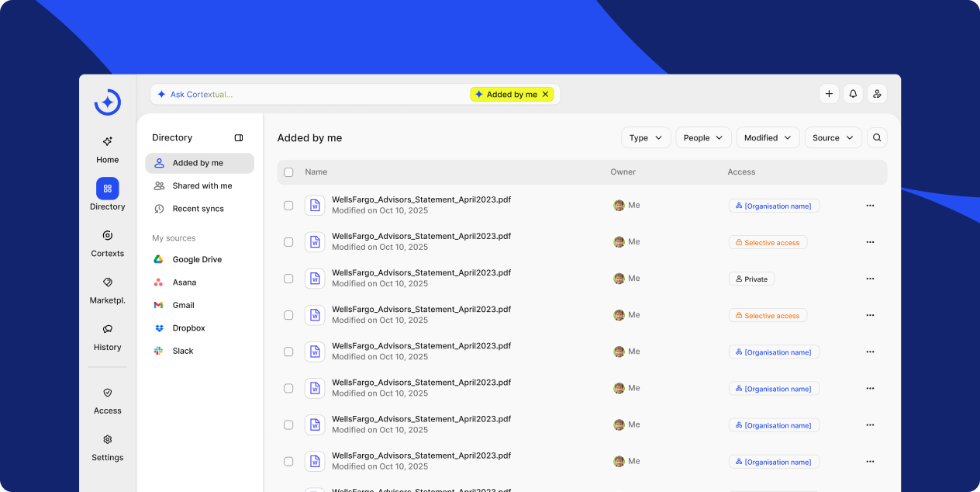This screenshot has width=980, height=492.
Task: Open the Source filter dropdown
Action: pyautogui.click(x=833, y=138)
